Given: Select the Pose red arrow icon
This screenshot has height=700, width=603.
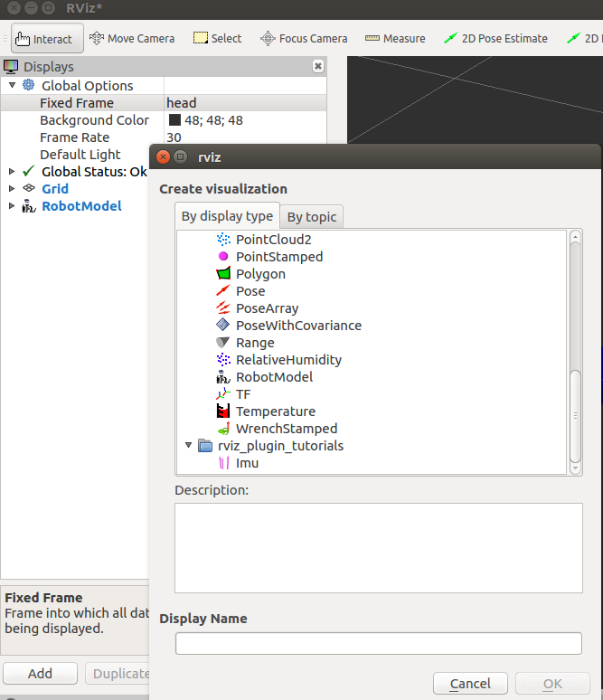Looking at the screenshot, I should pyautogui.click(x=223, y=290).
